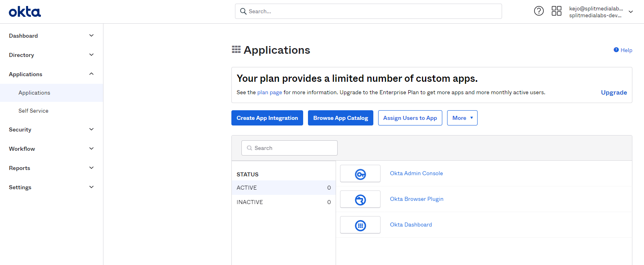Click the Okta Browser Plugin icon
Image resolution: width=644 pixels, height=265 pixels.
pos(360,200)
